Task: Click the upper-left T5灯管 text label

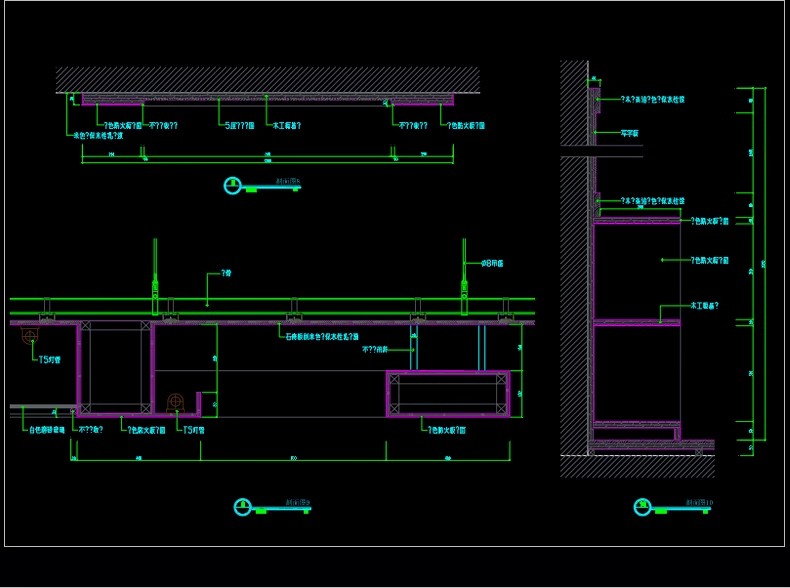Action: [x=50, y=359]
